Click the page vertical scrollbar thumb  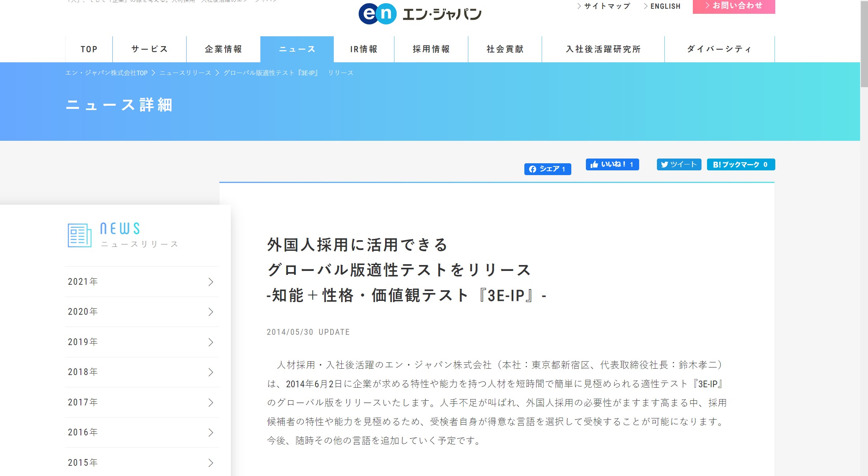[x=864, y=43]
